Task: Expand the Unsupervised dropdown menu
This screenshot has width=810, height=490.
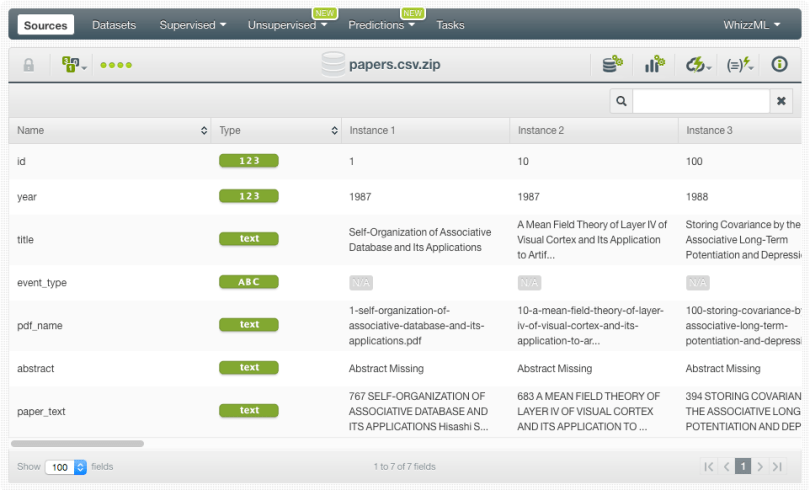Action: pos(291,25)
